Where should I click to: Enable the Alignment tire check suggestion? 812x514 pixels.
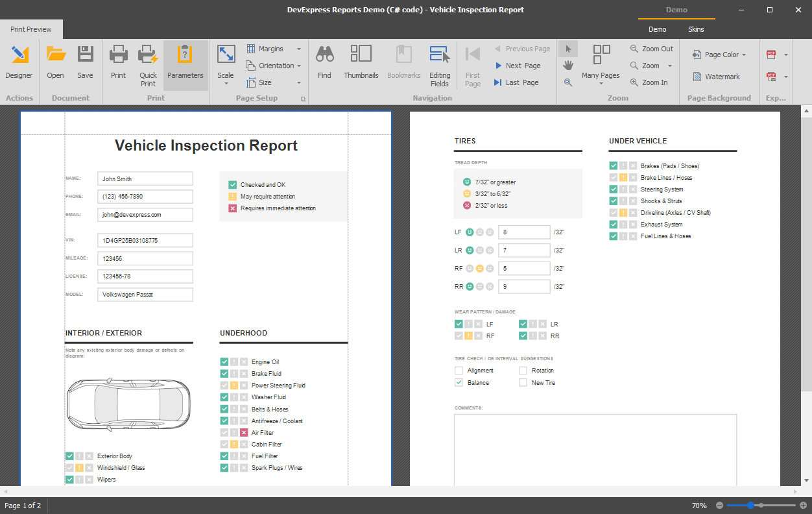[459, 370]
